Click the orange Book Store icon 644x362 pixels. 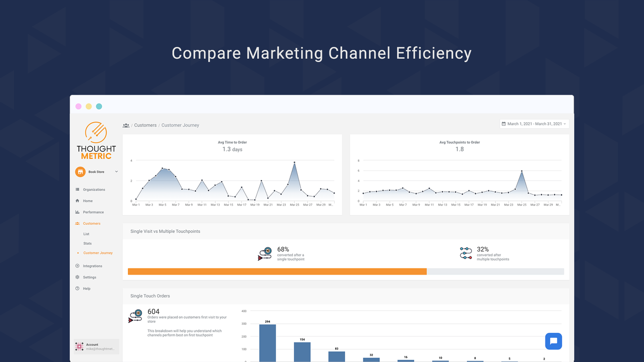(80, 172)
